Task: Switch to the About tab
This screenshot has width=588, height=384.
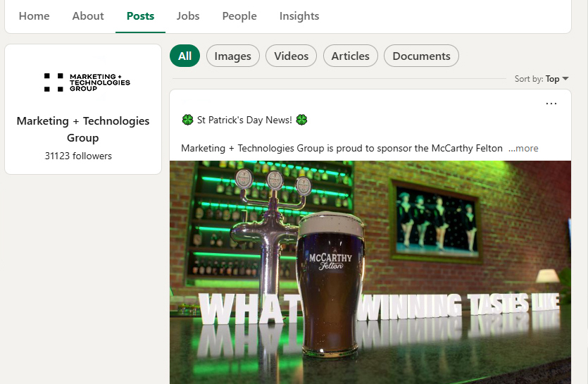Action: [x=88, y=16]
